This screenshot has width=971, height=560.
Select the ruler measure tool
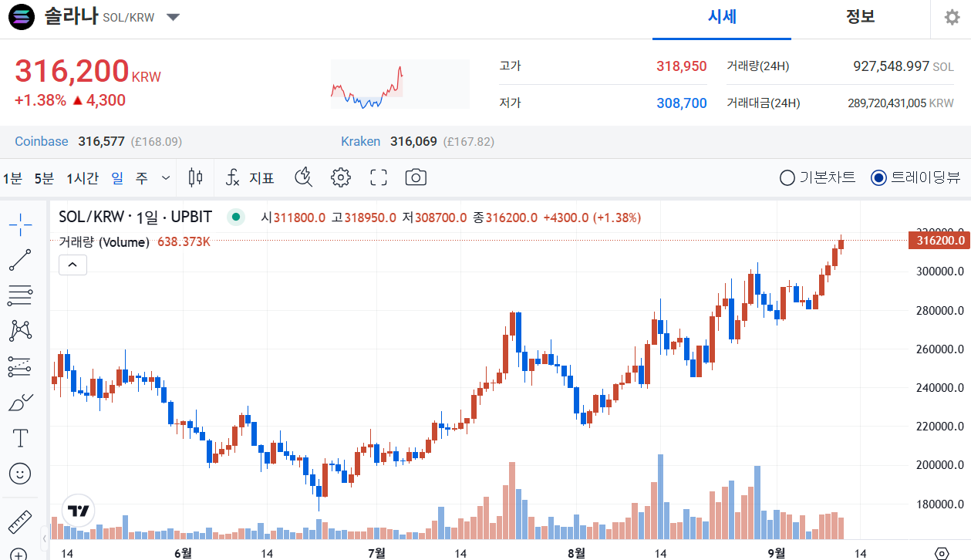21,522
